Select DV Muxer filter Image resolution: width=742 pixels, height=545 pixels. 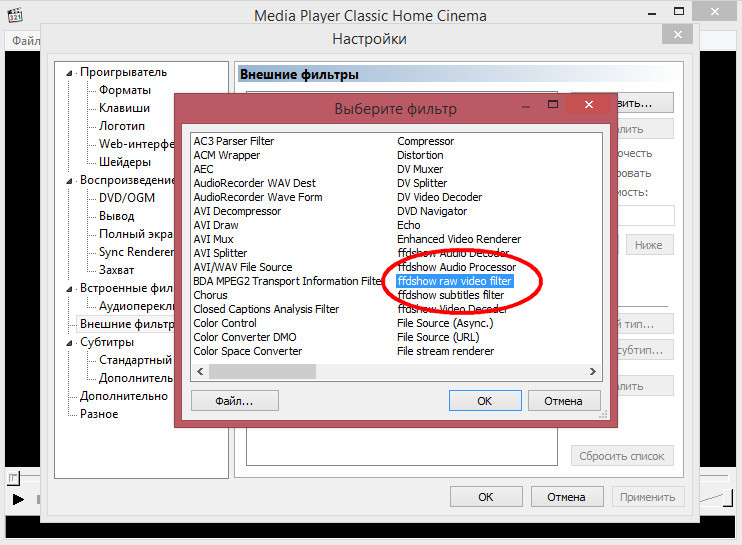(420, 169)
